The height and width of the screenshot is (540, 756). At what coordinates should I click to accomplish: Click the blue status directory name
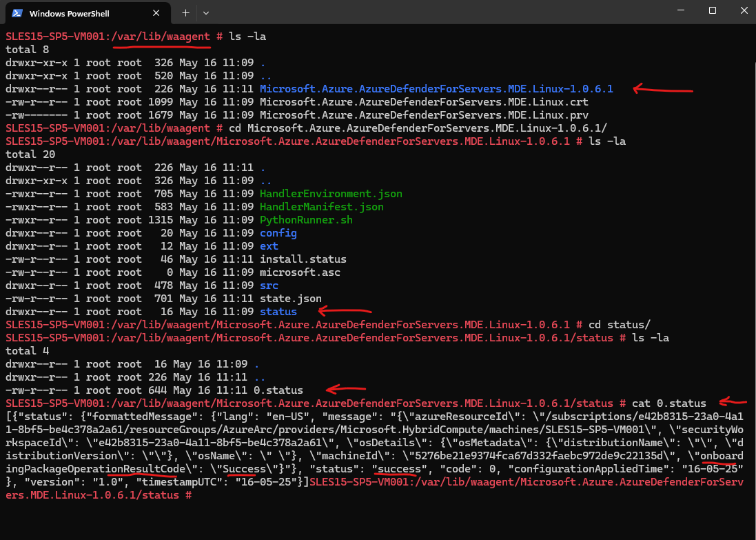point(278,312)
